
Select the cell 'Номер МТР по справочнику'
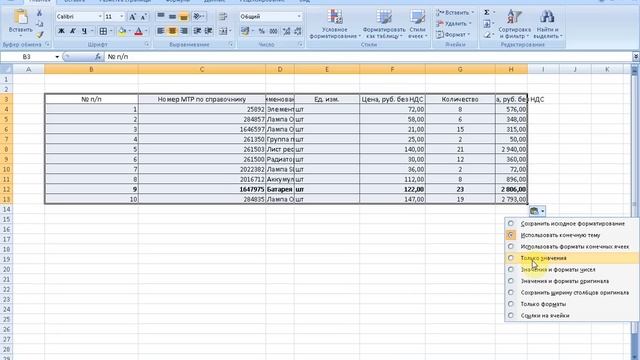pos(202,99)
